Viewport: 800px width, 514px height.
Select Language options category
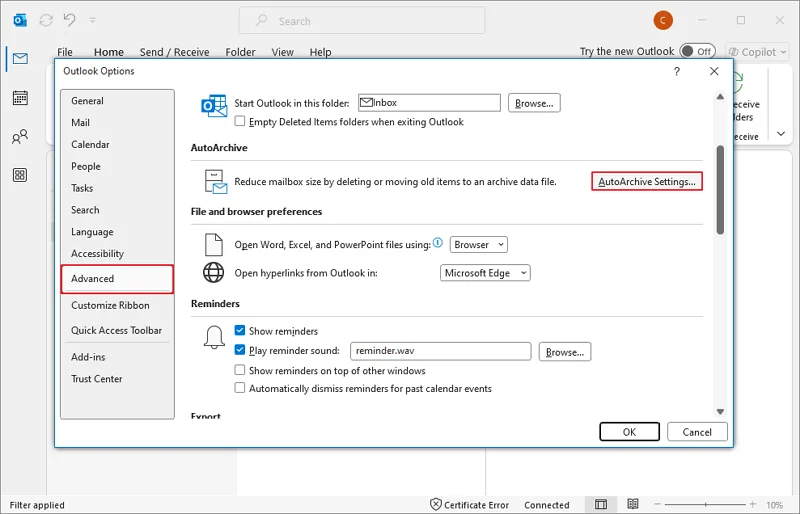pyautogui.click(x=117, y=232)
